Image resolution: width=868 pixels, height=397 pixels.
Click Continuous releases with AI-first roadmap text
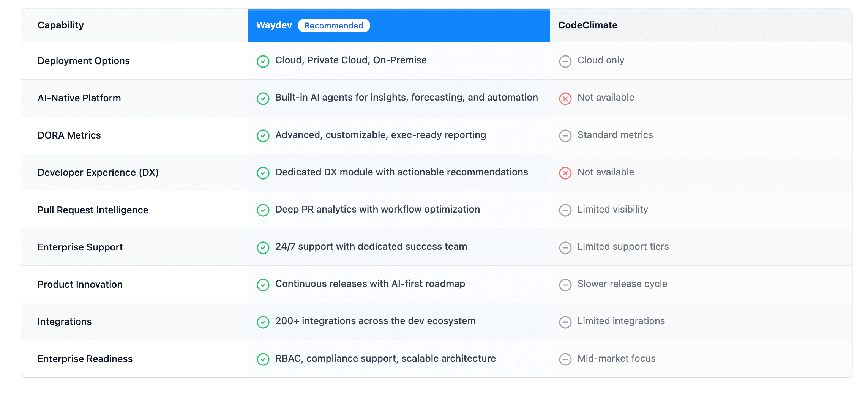(x=370, y=284)
